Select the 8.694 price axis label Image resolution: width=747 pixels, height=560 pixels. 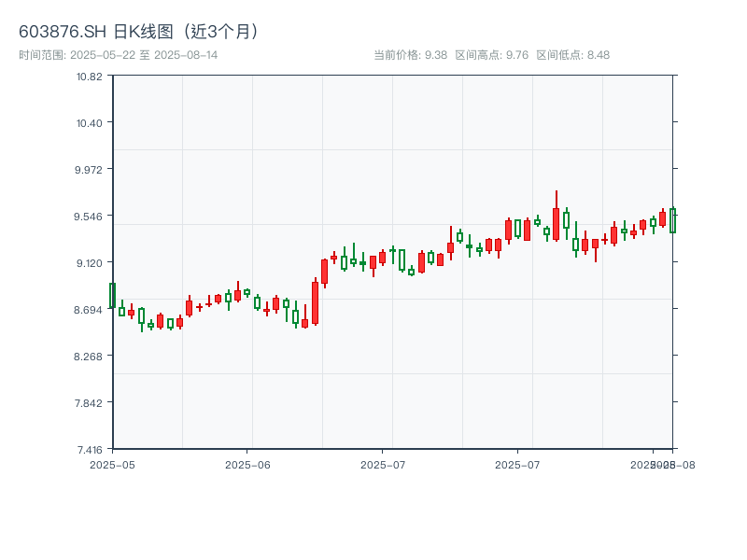(90, 309)
